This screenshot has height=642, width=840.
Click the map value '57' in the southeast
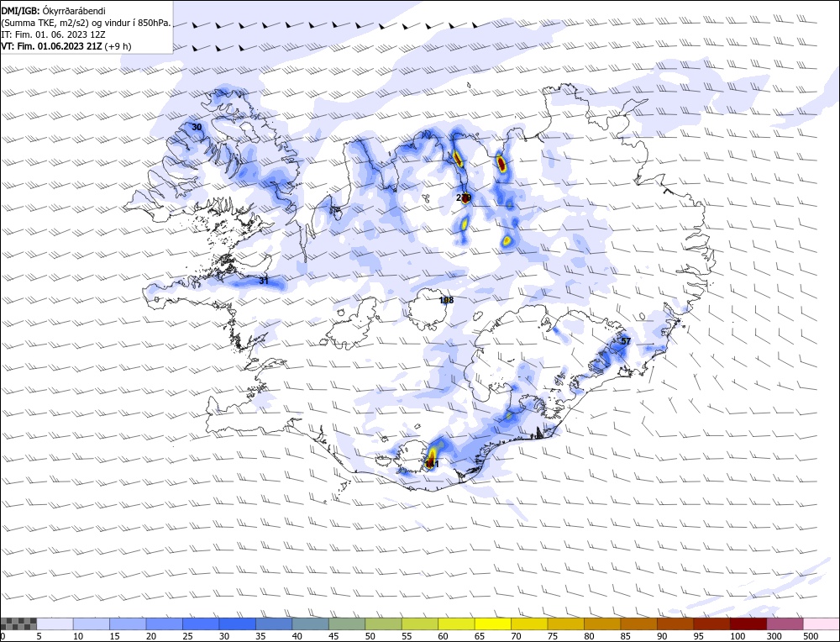tap(626, 341)
